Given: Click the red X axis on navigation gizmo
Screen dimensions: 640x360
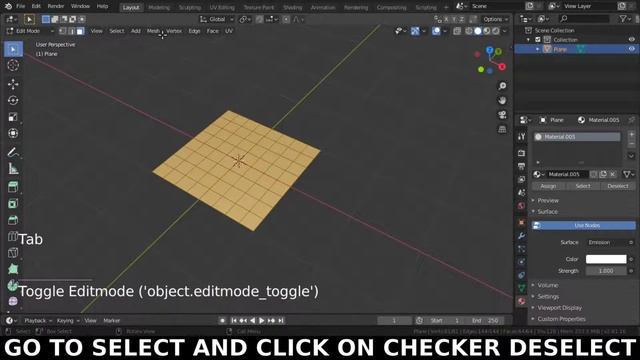Looking at the screenshot, I should click(x=502, y=67).
